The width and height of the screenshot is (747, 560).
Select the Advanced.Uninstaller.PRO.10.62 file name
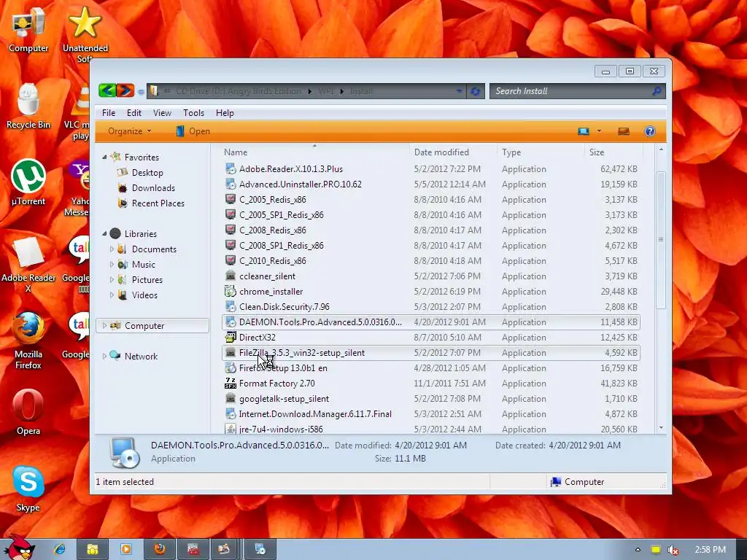pos(300,184)
